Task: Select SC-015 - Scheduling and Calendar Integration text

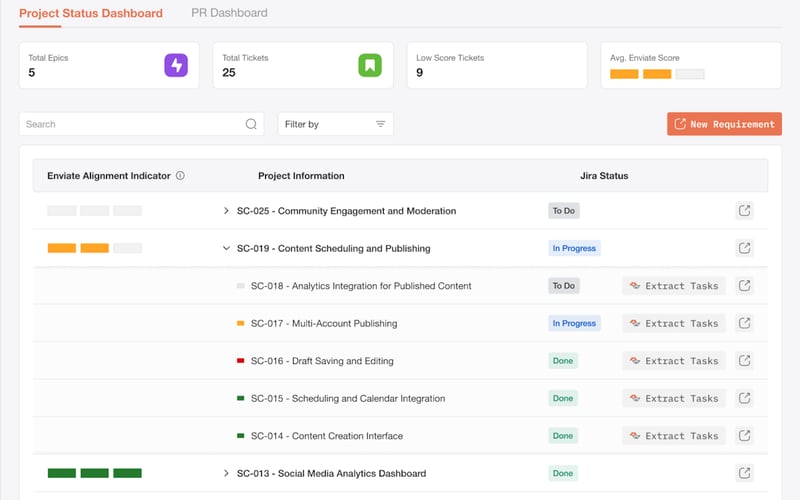Action: [348, 398]
